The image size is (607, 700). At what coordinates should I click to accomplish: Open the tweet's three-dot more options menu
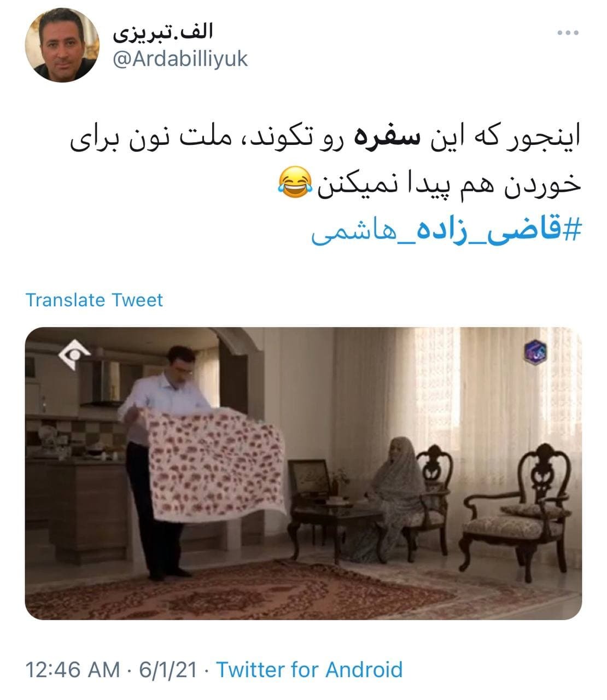click(567, 33)
